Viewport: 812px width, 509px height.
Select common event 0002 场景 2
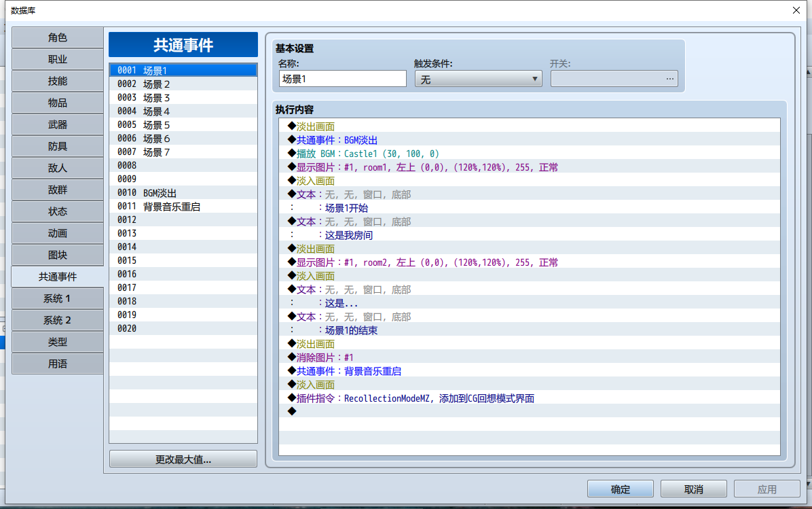coord(183,84)
